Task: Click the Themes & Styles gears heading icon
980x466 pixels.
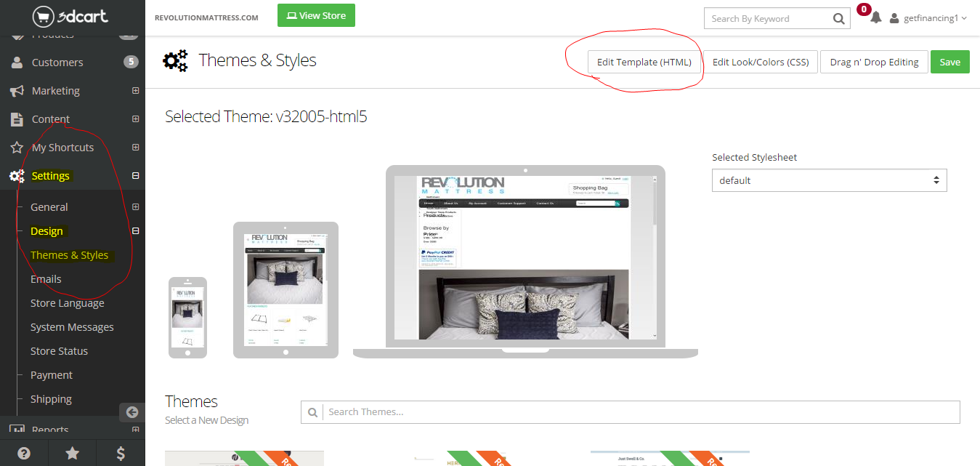Action: tap(175, 61)
